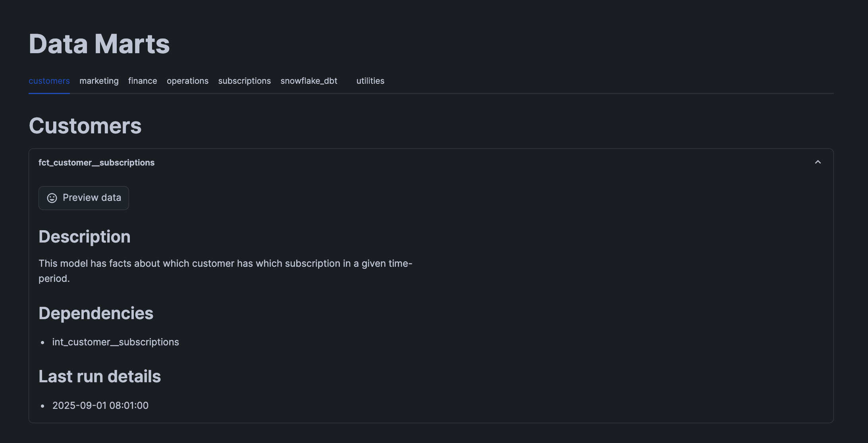Click the Description heading
The width and height of the screenshot is (868, 443).
click(x=84, y=237)
